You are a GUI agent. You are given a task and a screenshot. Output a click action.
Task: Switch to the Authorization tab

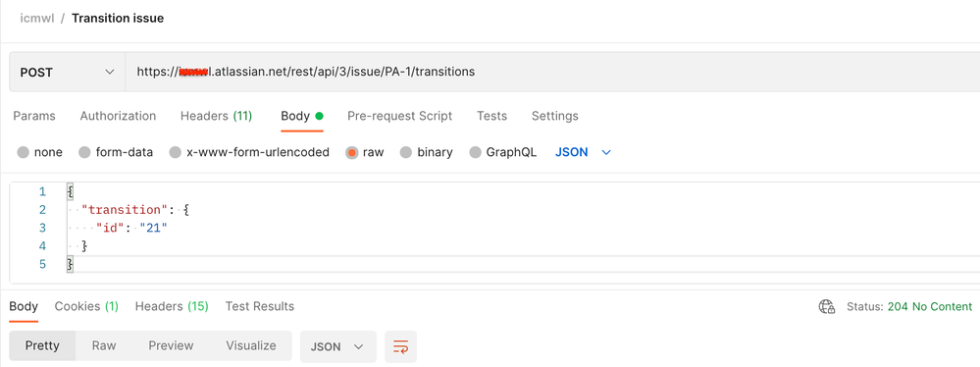tap(118, 116)
